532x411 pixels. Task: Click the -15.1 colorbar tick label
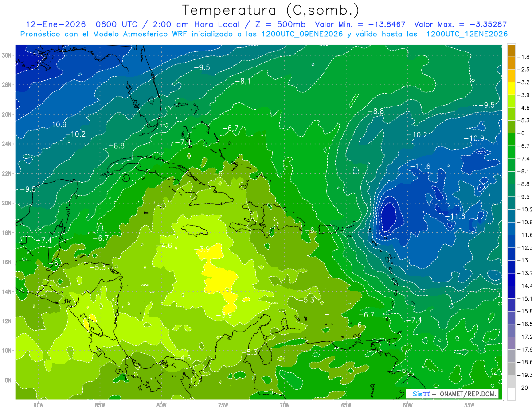pos(524,298)
